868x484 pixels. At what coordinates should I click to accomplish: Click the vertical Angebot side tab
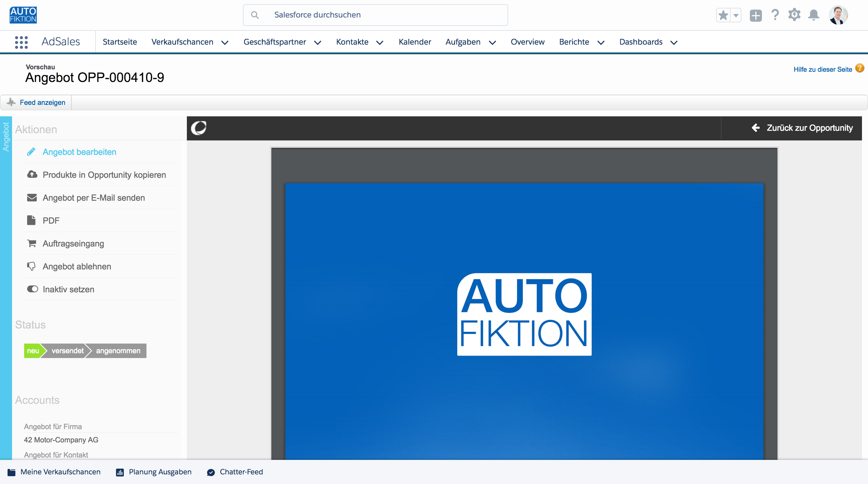pos(6,137)
